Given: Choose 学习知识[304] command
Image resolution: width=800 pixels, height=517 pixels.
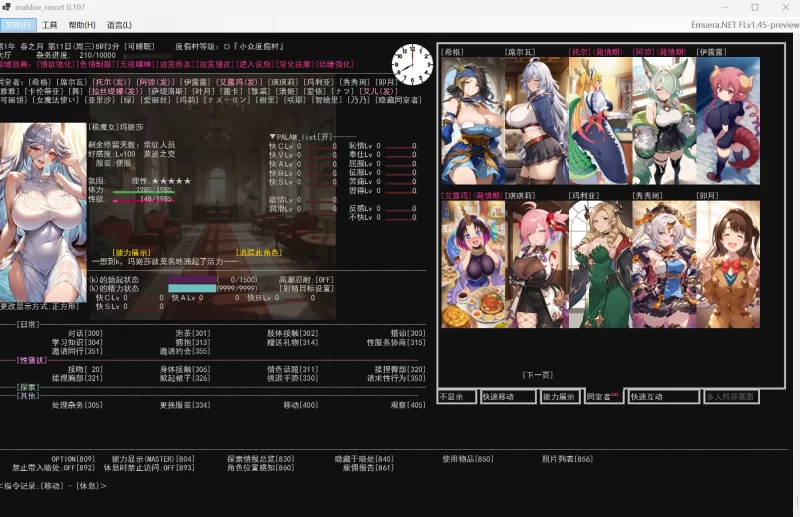Looking at the screenshot, I should 77,342.
